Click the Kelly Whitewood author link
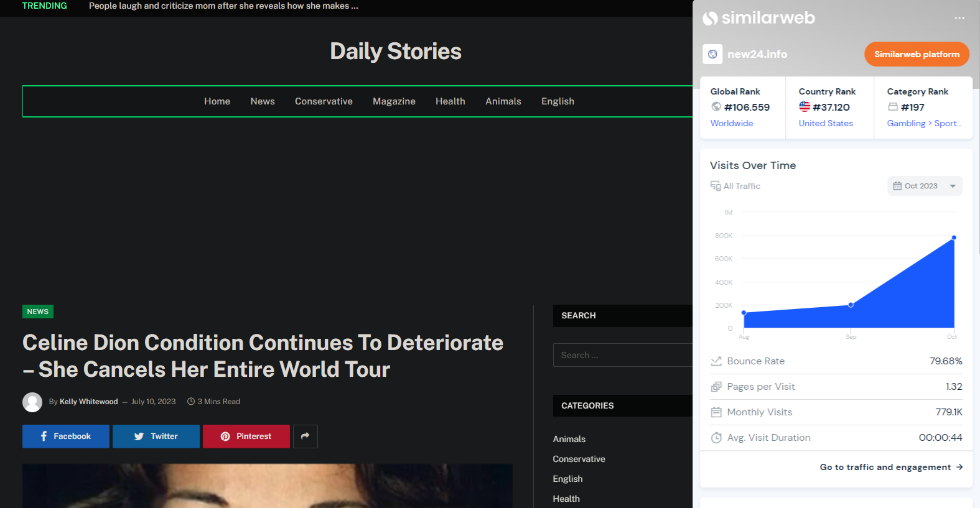The width and height of the screenshot is (980, 508). 88,402
